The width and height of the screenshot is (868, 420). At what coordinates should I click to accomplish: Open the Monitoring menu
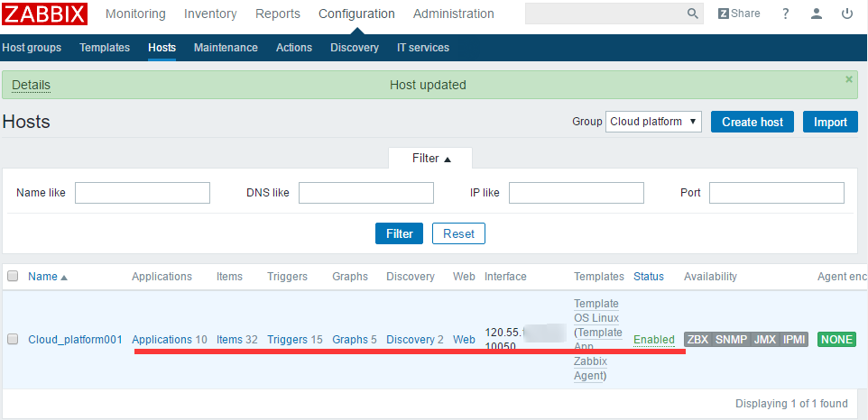pos(135,14)
